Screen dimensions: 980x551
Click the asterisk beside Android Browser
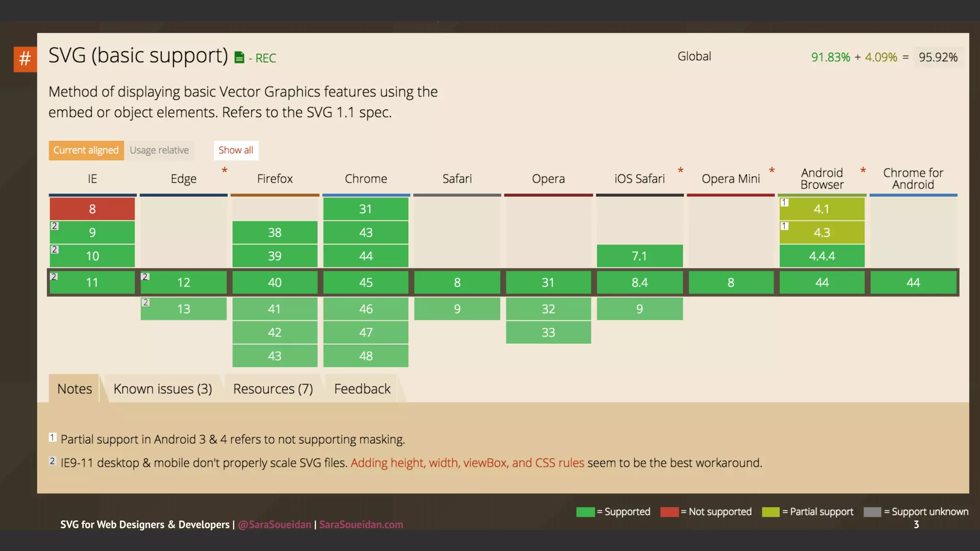(863, 171)
